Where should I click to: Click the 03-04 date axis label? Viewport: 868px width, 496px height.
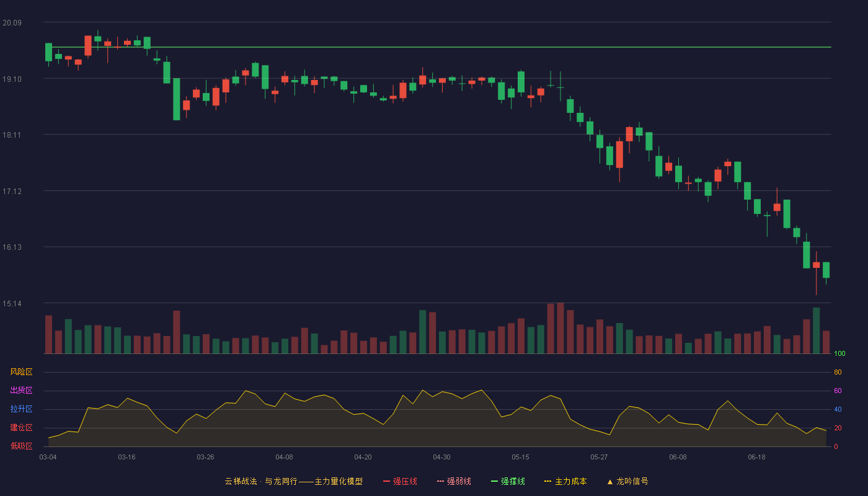pyautogui.click(x=48, y=457)
